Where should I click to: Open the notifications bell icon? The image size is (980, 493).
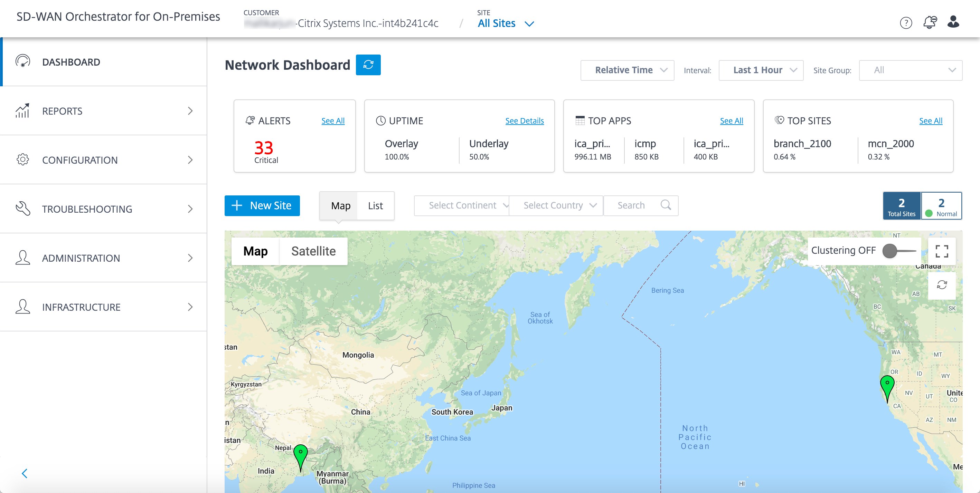coord(930,22)
